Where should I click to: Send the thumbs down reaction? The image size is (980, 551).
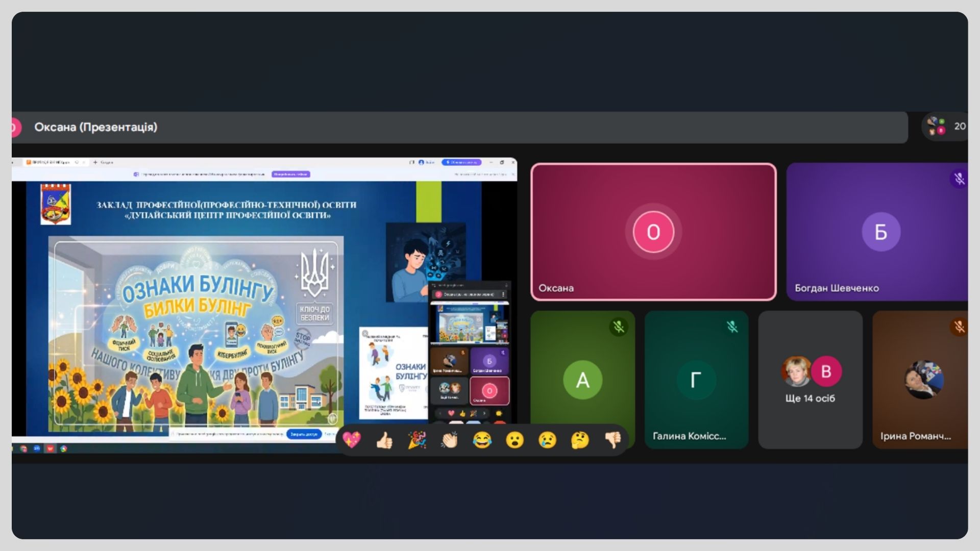coord(612,439)
